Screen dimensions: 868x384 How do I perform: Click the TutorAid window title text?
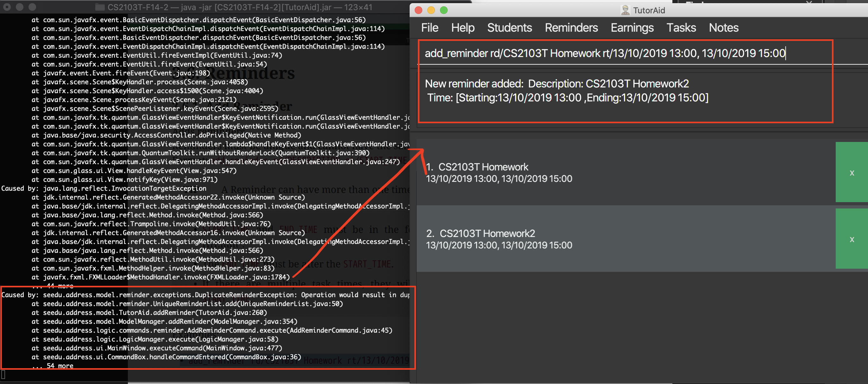tap(649, 10)
